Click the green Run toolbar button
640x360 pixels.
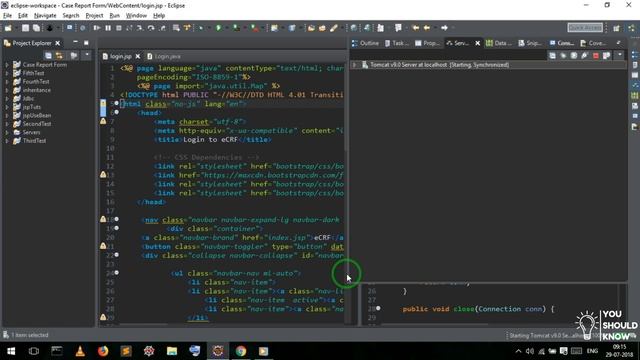[219, 28]
